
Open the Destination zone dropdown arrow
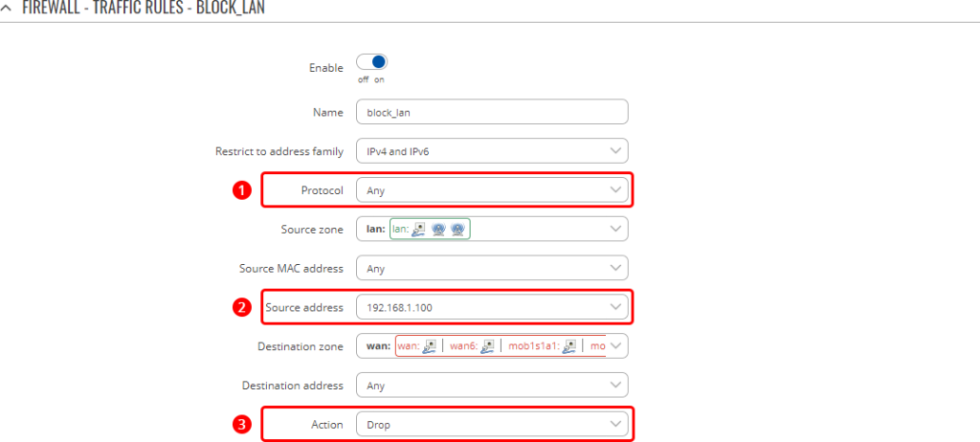[x=615, y=346]
